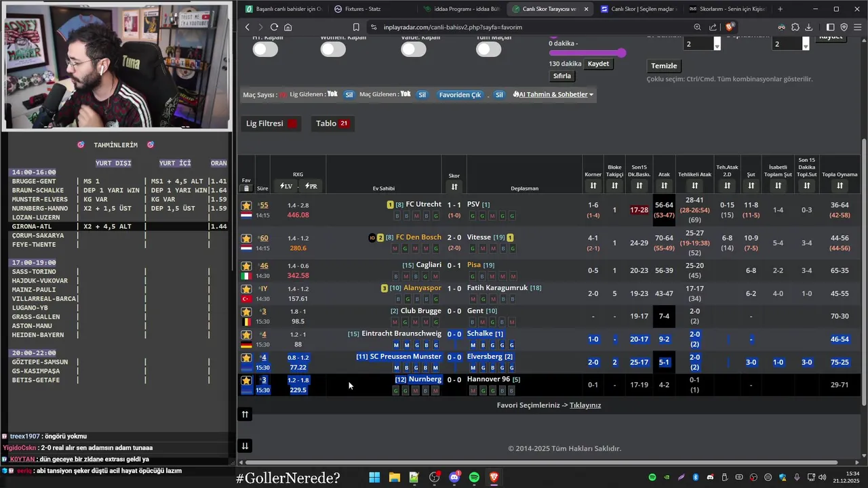Toggle favorite star for FC Utrecht row
This screenshot has width=868, height=488.
(x=246, y=205)
